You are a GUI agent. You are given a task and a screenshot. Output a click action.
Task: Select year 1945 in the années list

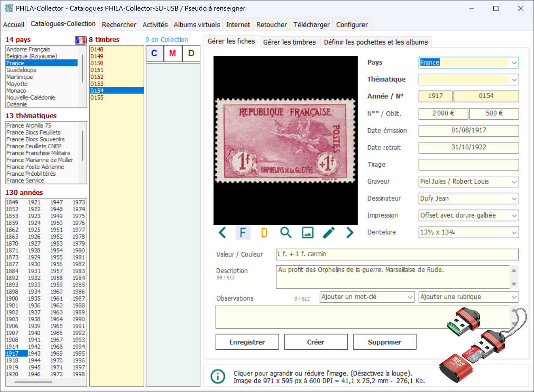(x=34, y=367)
